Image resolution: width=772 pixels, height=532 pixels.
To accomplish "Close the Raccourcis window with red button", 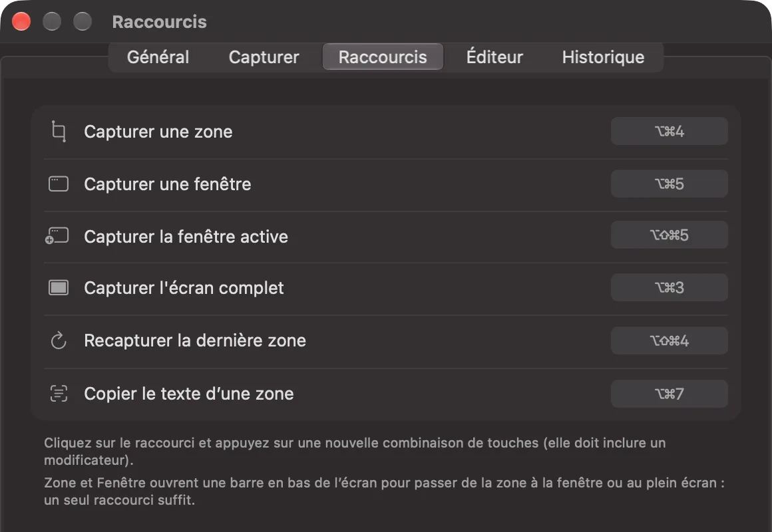I will [x=21, y=22].
